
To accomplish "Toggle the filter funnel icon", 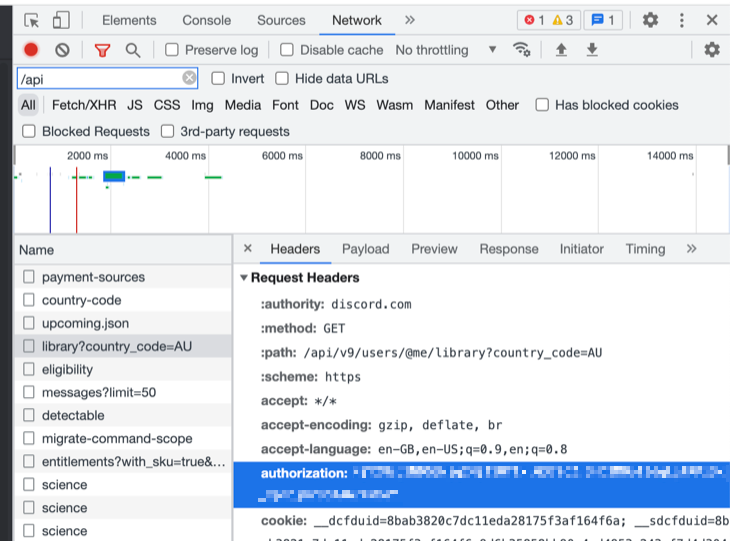I will pyautogui.click(x=102, y=50).
